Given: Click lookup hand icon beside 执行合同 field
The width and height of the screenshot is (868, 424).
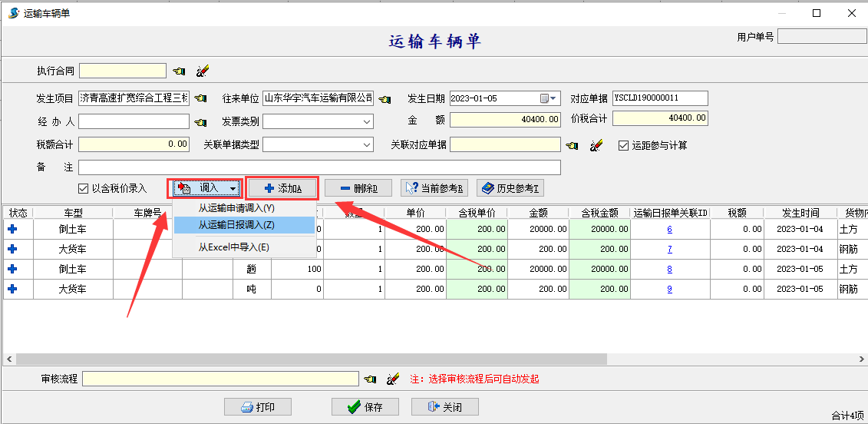Looking at the screenshot, I should (x=179, y=71).
